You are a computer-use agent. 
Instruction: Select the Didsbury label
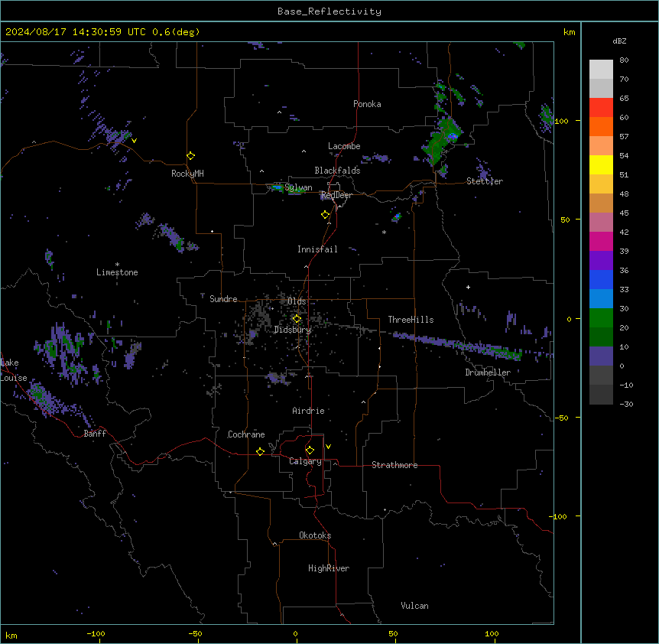pyautogui.click(x=293, y=330)
